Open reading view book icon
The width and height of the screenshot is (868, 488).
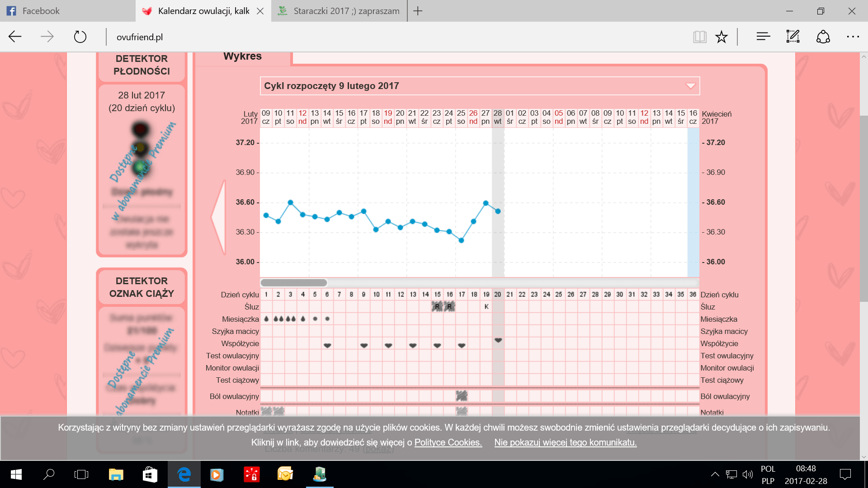(x=699, y=37)
